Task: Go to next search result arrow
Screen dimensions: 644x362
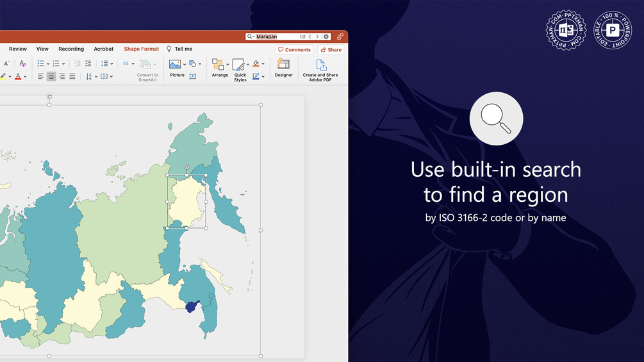Action: [317, 37]
